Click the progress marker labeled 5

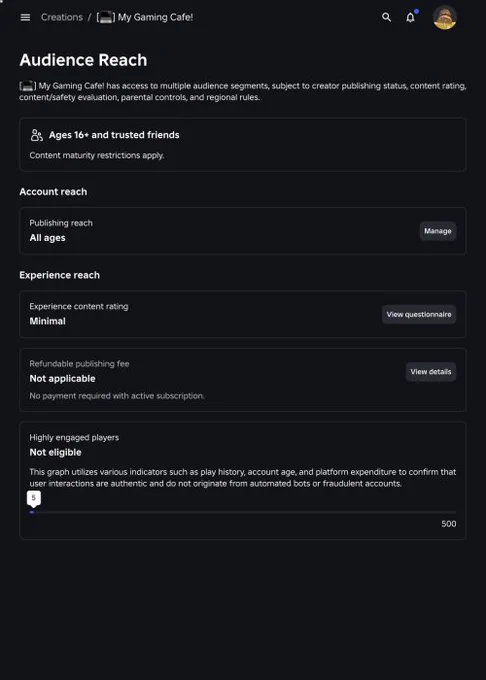pyautogui.click(x=34, y=498)
